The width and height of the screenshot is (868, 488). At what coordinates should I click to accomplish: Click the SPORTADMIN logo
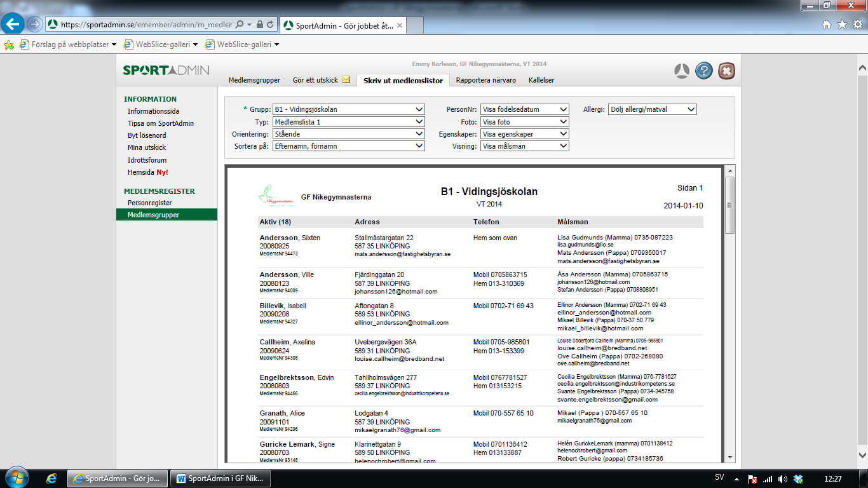pyautogui.click(x=166, y=70)
